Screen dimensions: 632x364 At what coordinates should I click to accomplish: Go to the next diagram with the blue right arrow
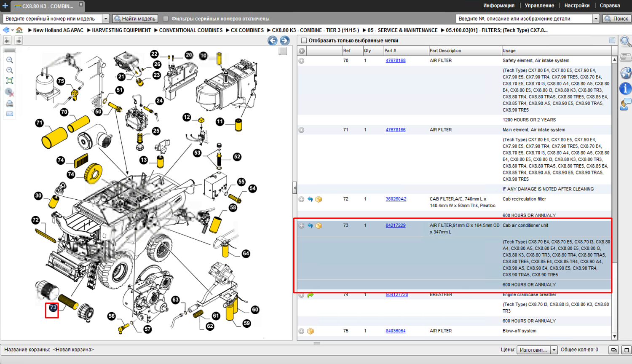[285, 40]
